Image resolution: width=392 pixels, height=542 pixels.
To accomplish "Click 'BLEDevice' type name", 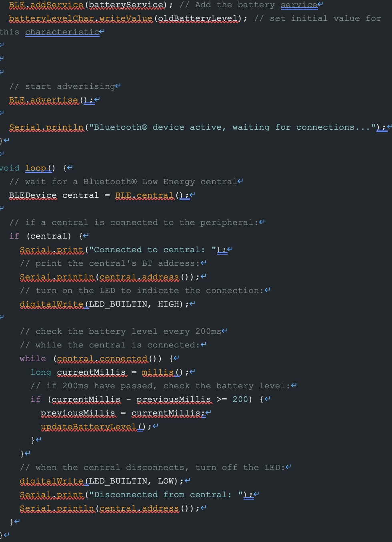I will coord(33,195).
